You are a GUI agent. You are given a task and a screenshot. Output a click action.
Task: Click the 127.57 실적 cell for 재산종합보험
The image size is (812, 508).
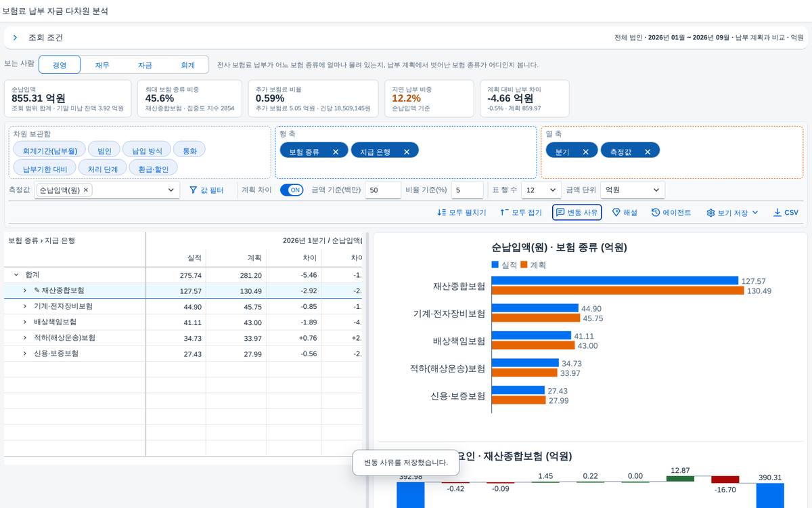click(x=176, y=291)
